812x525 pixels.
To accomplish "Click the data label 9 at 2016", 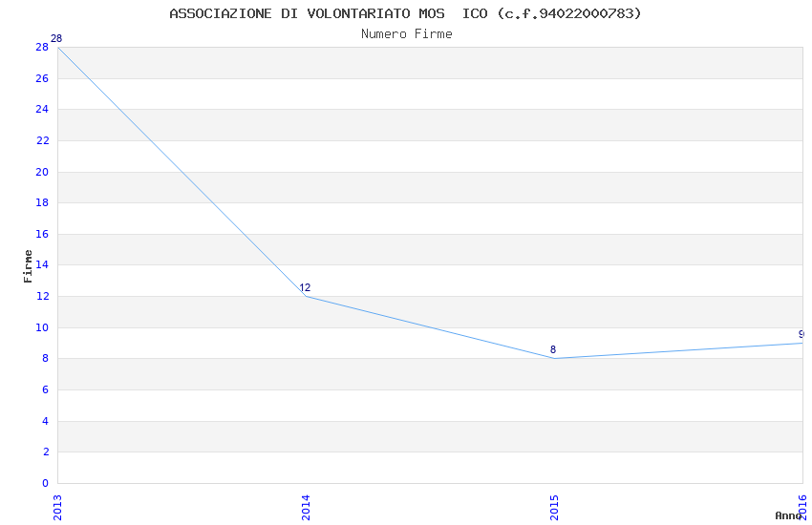I will click(801, 334).
